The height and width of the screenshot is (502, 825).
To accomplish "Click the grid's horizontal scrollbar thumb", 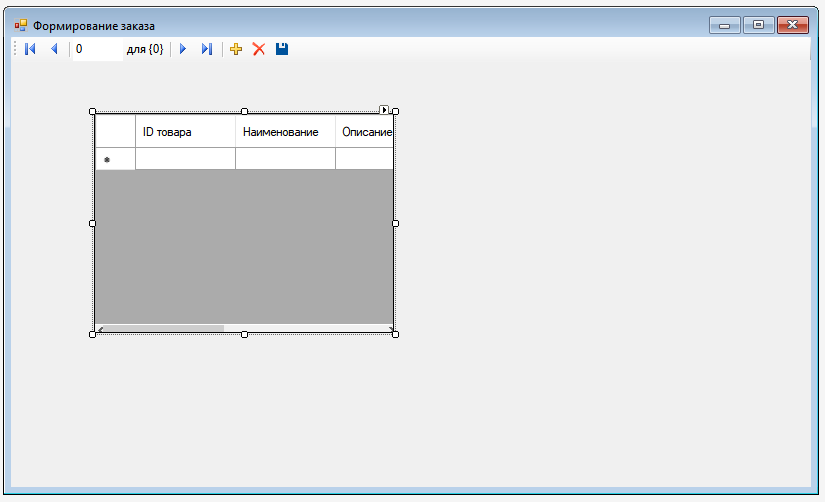I will [x=164, y=328].
